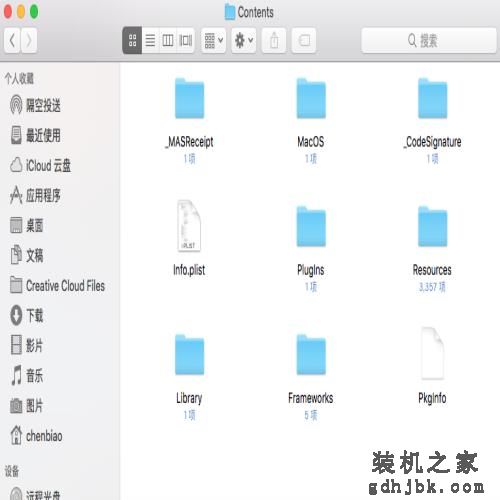This screenshot has height=500, width=500.
Task: Select the Info.plist file
Action: pyautogui.click(x=189, y=226)
